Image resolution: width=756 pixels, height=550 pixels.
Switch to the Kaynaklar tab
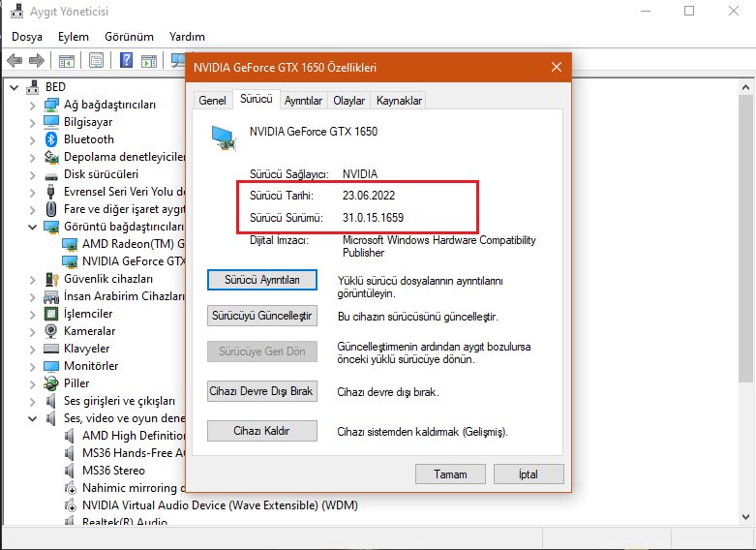tap(399, 101)
